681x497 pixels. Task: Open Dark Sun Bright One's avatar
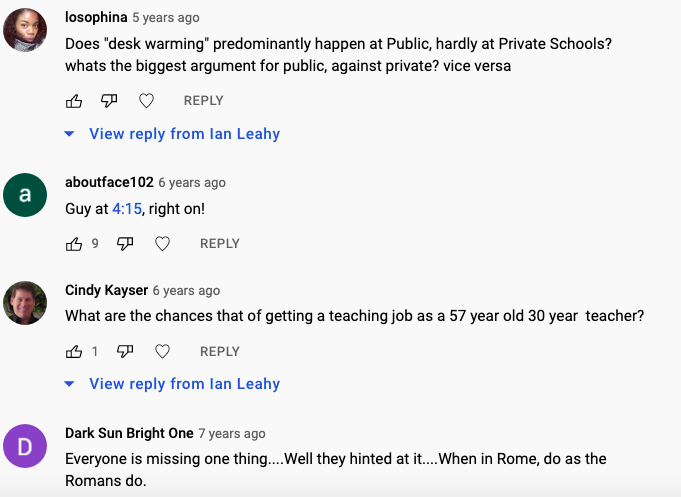tap(25, 446)
